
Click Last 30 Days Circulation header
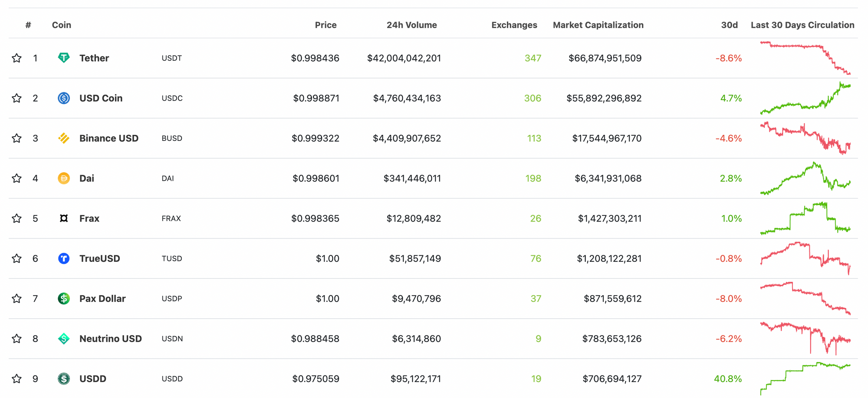tap(802, 25)
